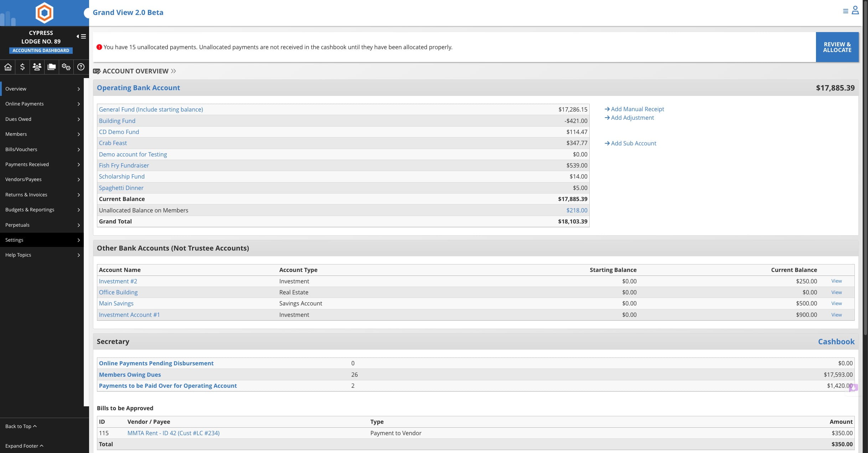Expand the Returns & Invoices sidebar menu
The height and width of the screenshot is (453, 868).
pos(42,195)
